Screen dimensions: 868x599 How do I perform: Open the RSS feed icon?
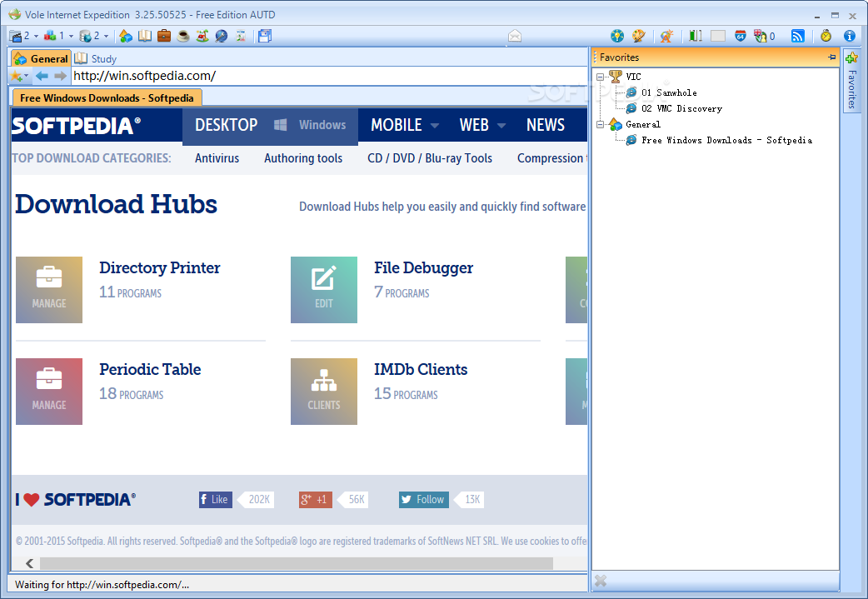click(798, 36)
